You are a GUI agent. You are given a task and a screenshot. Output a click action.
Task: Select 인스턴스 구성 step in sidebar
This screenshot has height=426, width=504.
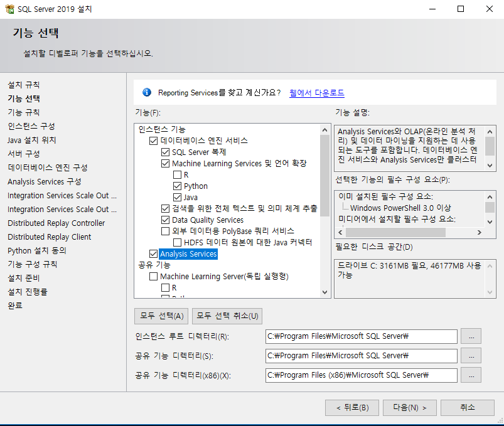(x=31, y=126)
